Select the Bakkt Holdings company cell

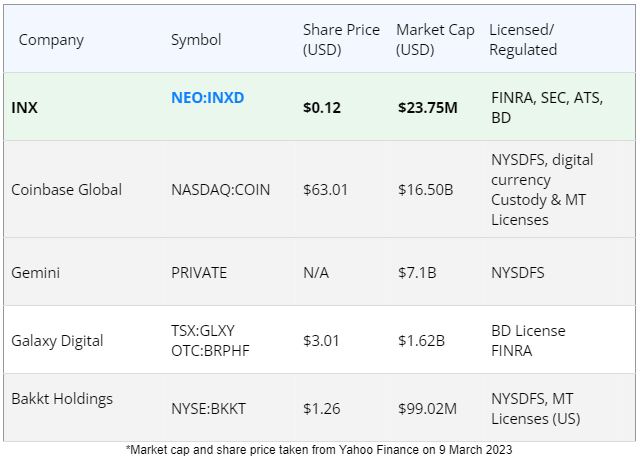(62, 398)
